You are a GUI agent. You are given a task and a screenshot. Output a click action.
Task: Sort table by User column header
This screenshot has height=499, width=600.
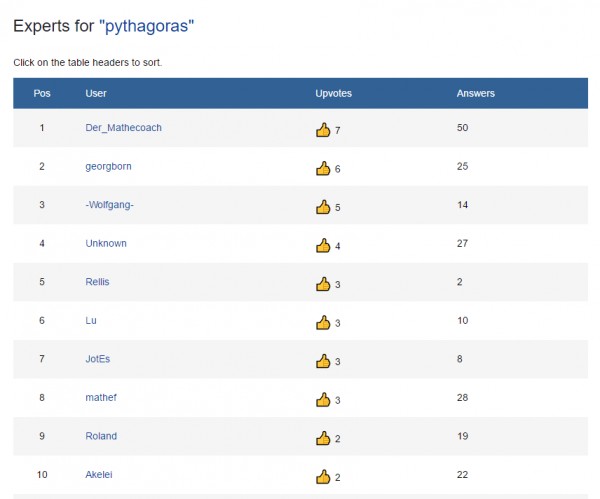click(96, 93)
